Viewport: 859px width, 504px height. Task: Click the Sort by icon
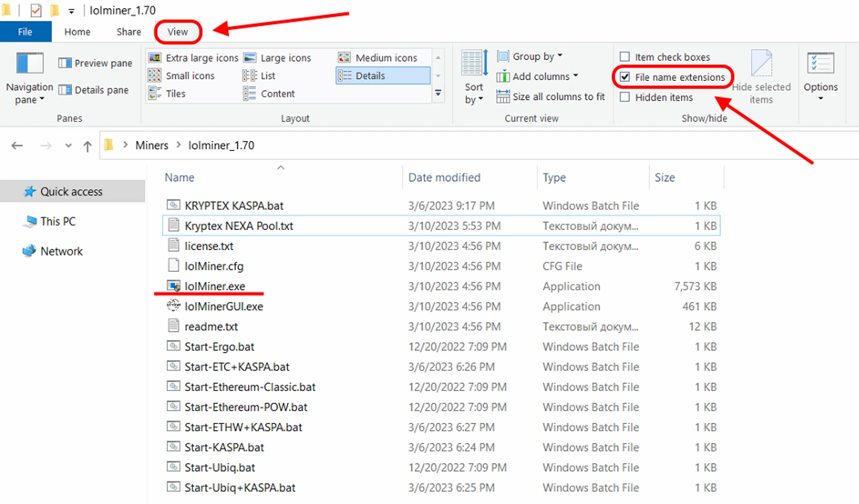(x=474, y=64)
